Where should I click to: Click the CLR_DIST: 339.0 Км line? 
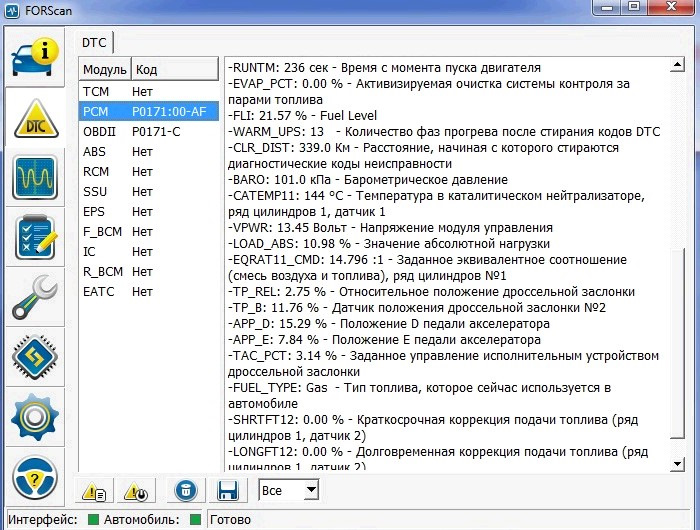(423, 156)
